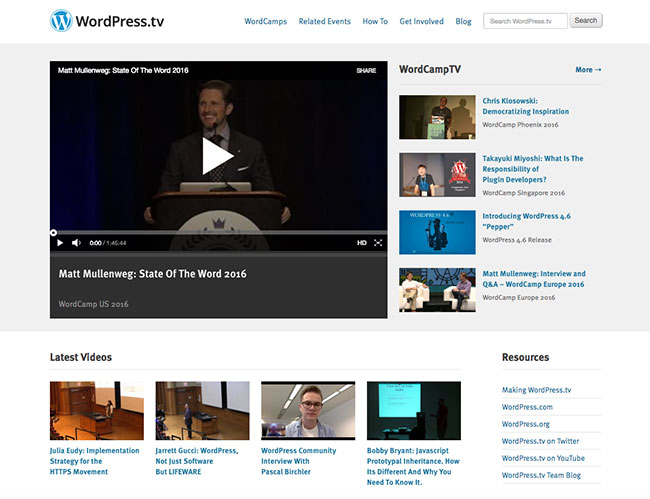Image resolution: width=650 pixels, height=499 pixels.
Task: Click WordCamp Singapore 2016 event text
Action: coord(524,193)
